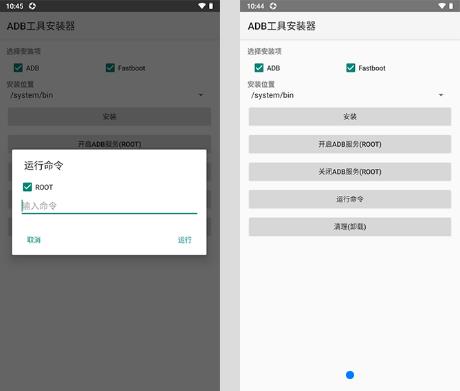Focus the 输入命令 input field
Viewport: 460px width, 391px height.
(109, 206)
